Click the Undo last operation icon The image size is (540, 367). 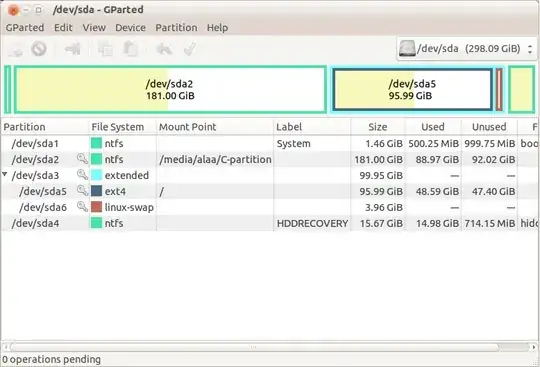(164, 49)
